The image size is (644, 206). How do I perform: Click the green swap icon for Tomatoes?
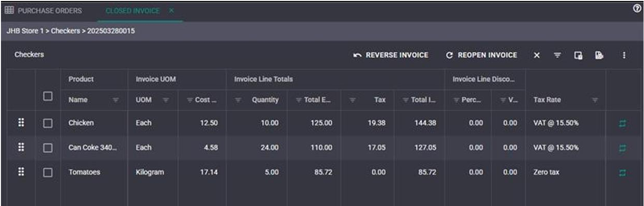tap(622, 173)
